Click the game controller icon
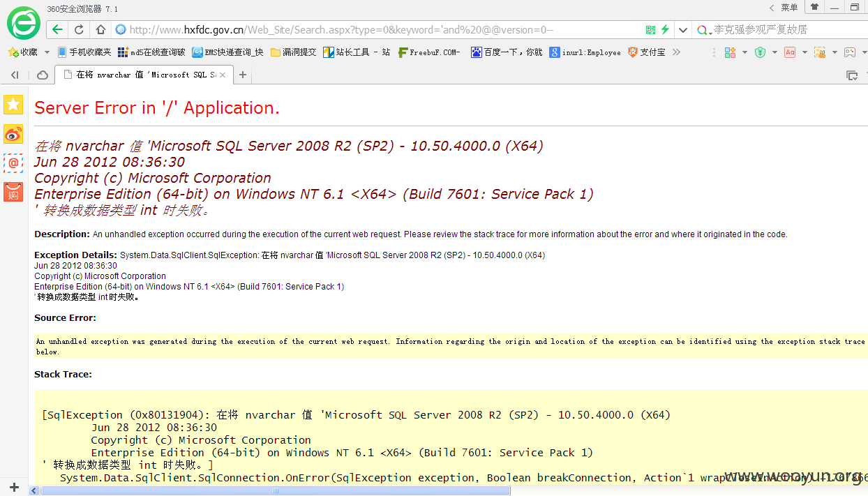868x496 pixels. pyautogui.click(x=850, y=52)
